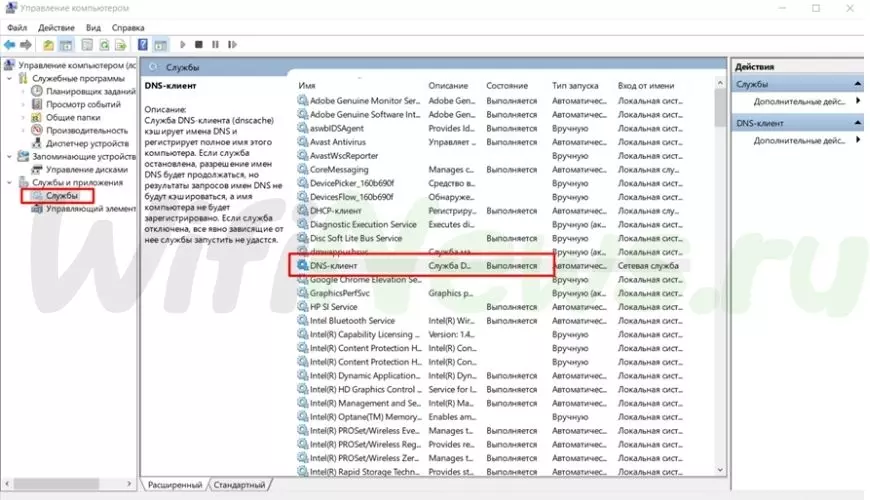Screen dimensions: 870x500
Task: Click the Start Service play icon
Action: [x=182, y=45]
